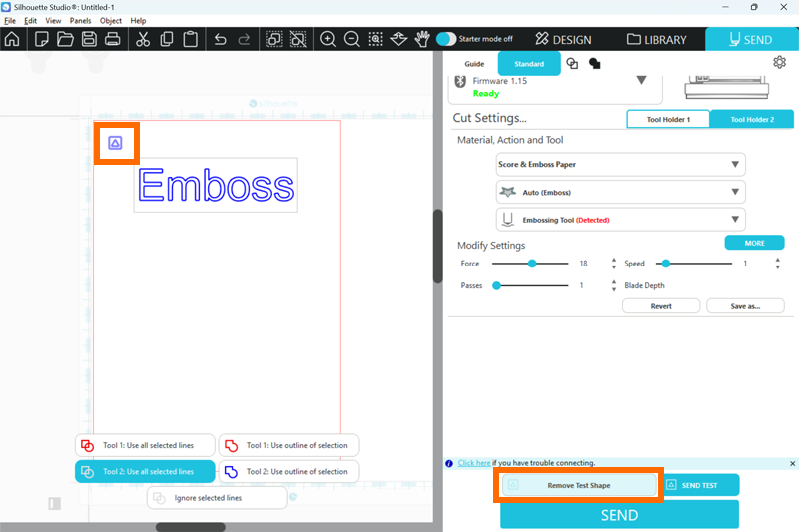Open the Score & Emboss Paper material dropdown
The width and height of the screenshot is (799, 532).
tap(620, 165)
